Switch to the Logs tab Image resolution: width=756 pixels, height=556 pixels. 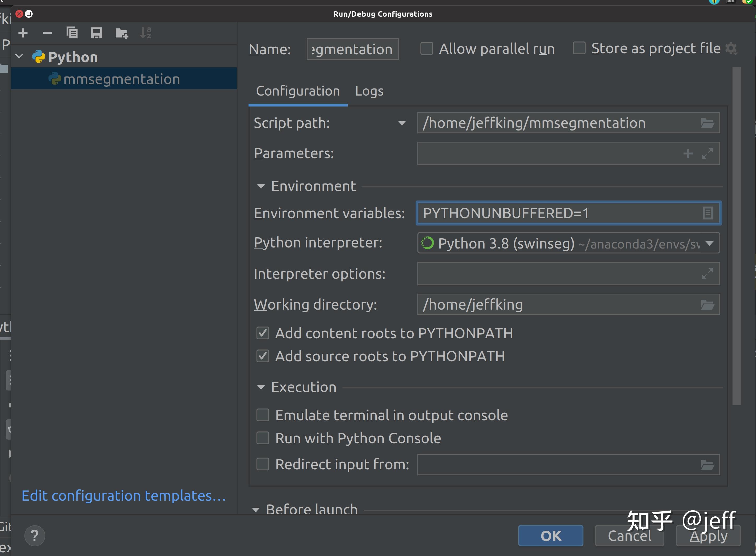369,92
